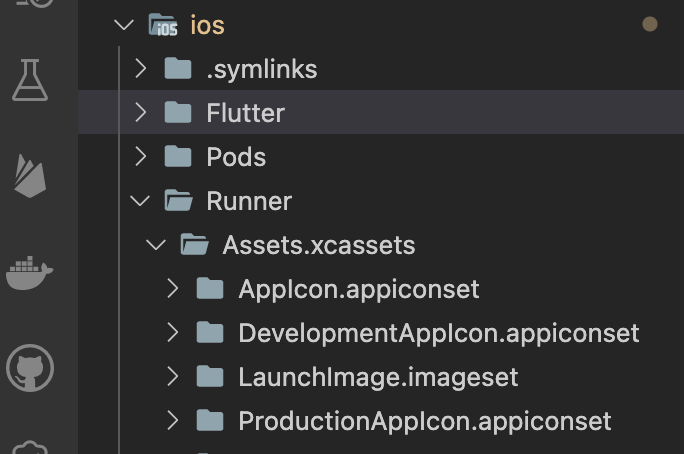
Task: Open the Testing flask icon in activity bar
Action: click(30, 80)
